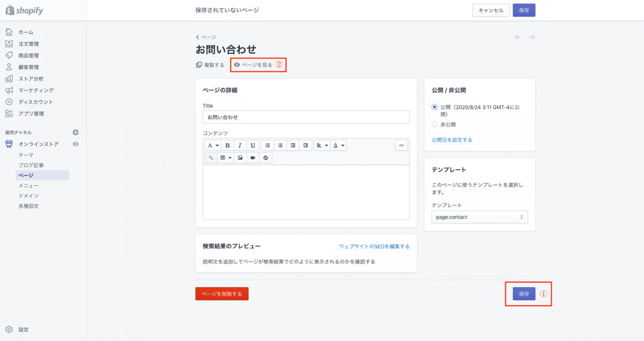Open the text color picker dropdown

click(338, 145)
